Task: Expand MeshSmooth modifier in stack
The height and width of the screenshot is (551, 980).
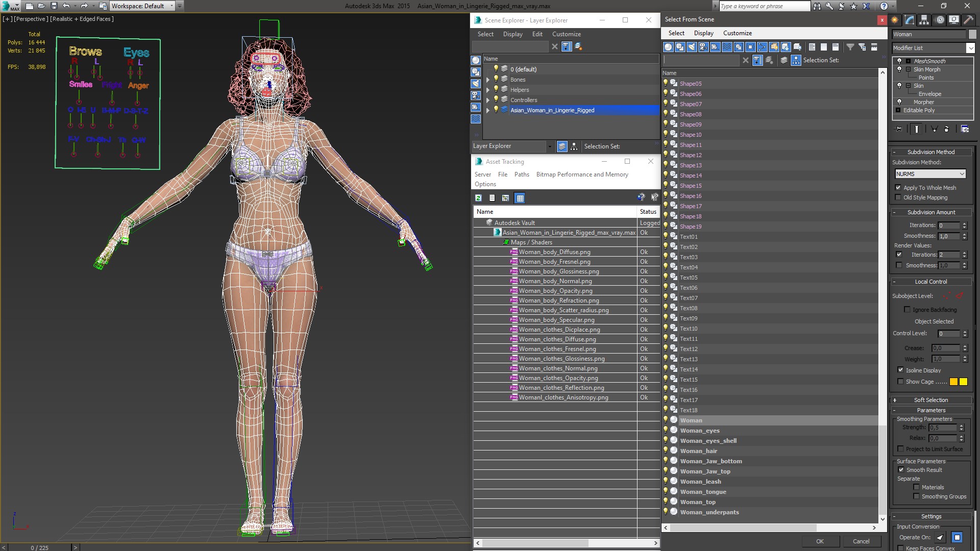Action: (x=908, y=61)
